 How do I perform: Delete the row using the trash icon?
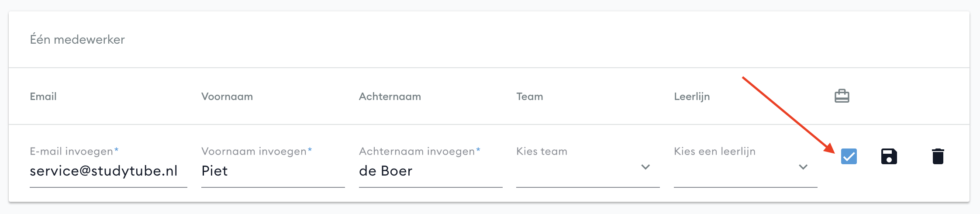click(938, 156)
